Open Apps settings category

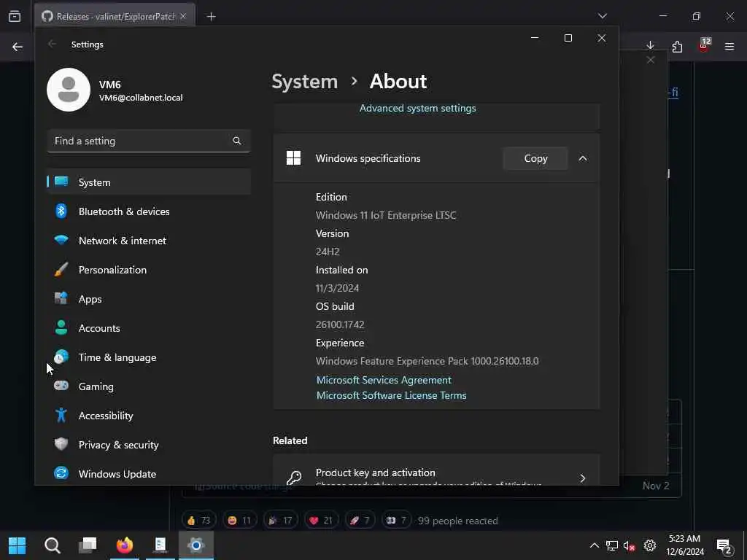[149, 298]
